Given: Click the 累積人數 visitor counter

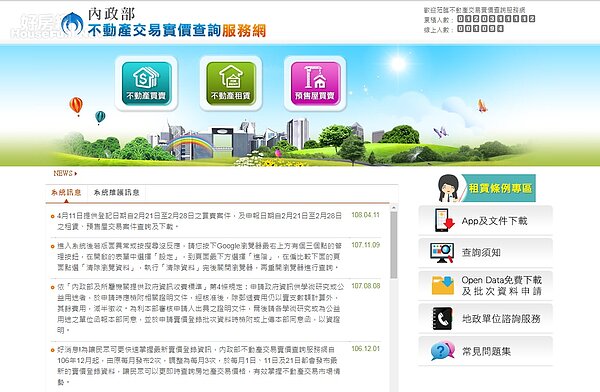Looking at the screenshot, I should click(x=496, y=19).
